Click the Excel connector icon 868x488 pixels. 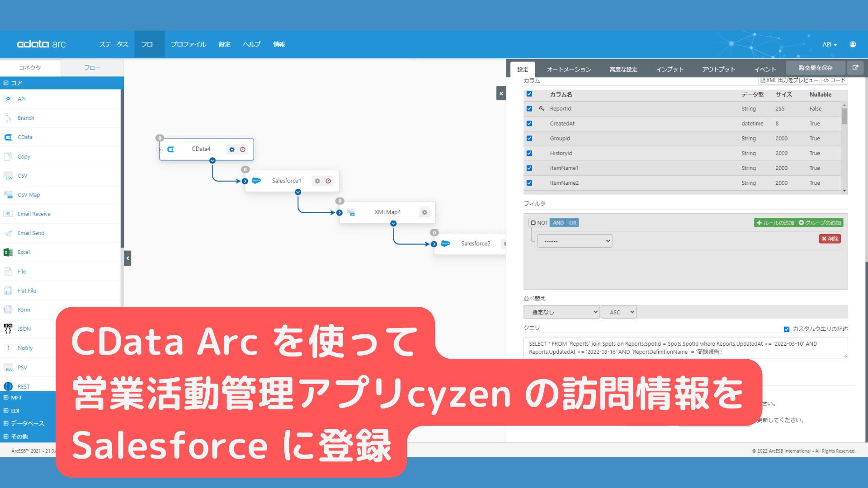[x=8, y=252]
